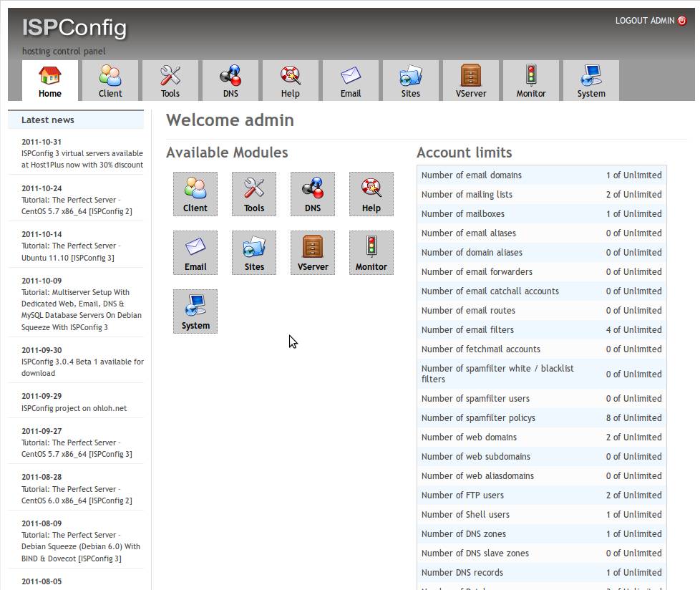Click the Number of mailboxes row
Screen dimensions: 700x590
(x=542, y=214)
